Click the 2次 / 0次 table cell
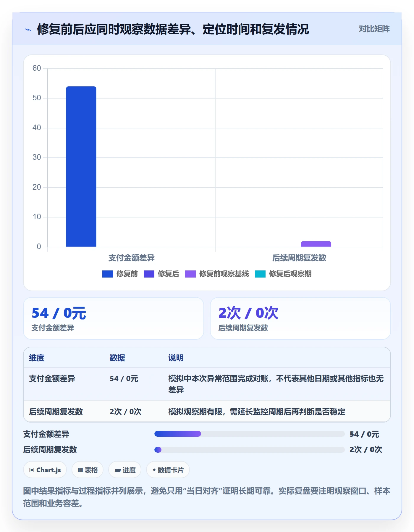The height and width of the screenshot is (532, 414). 125,412
